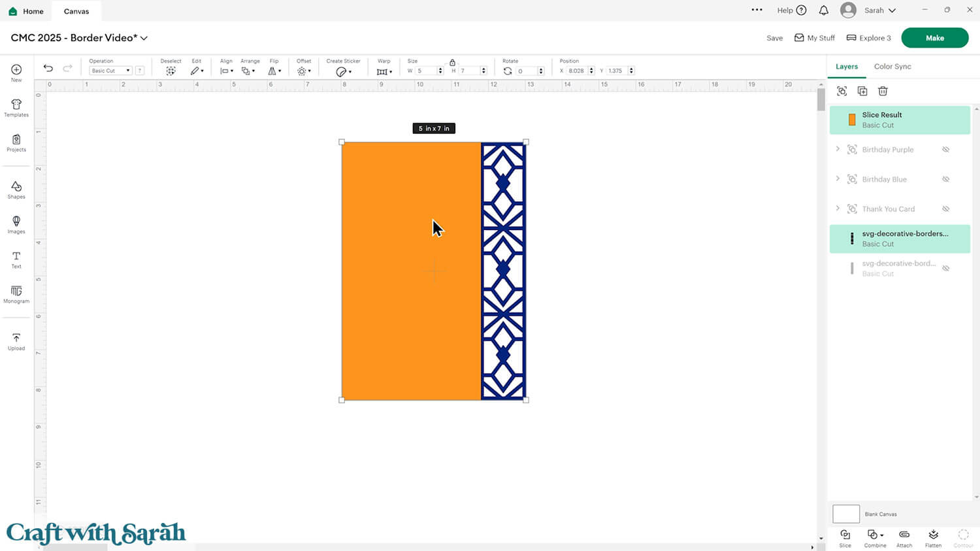Show the hidden Birthday Blue layer
Viewport: 980px width, 551px height.
pyautogui.click(x=945, y=179)
